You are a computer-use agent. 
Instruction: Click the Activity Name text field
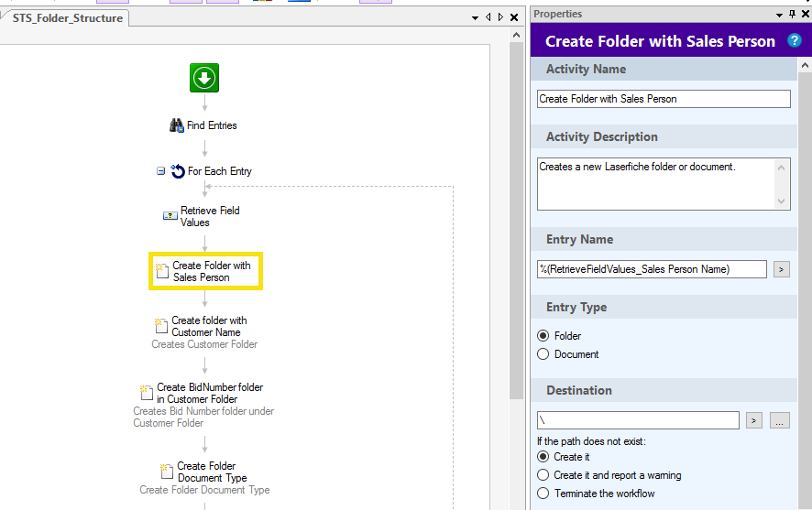point(663,99)
